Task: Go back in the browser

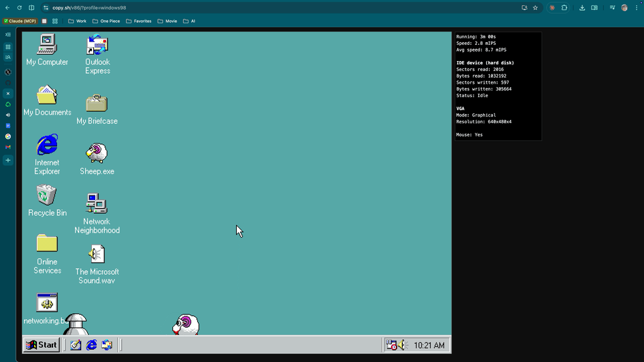Action: click(x=7, y=8)
